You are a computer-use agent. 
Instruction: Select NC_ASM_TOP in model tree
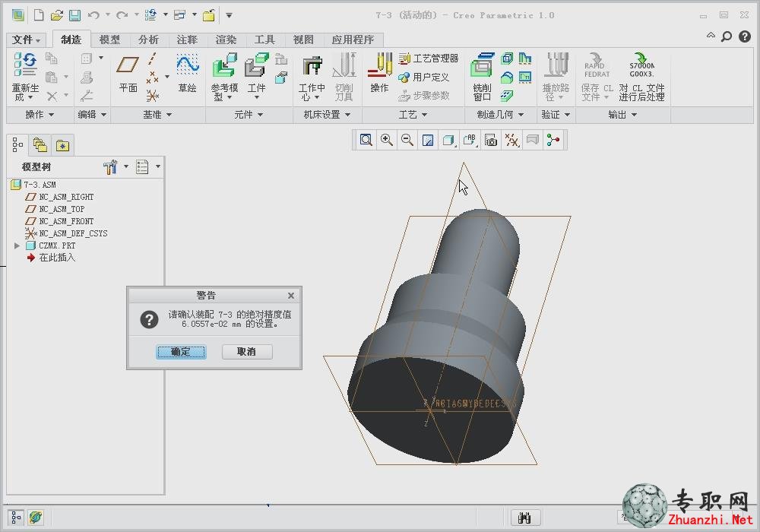click(x=55, y=209)
